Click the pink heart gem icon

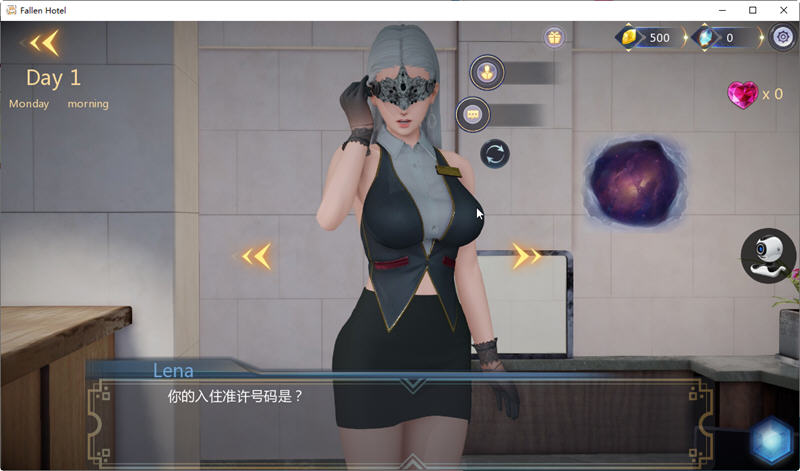(743, 94)
